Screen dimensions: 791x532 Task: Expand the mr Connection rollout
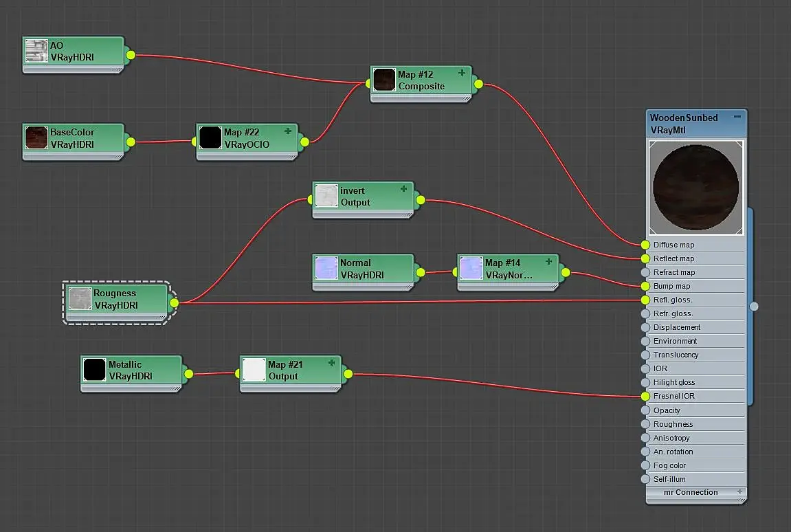[739, 491]
